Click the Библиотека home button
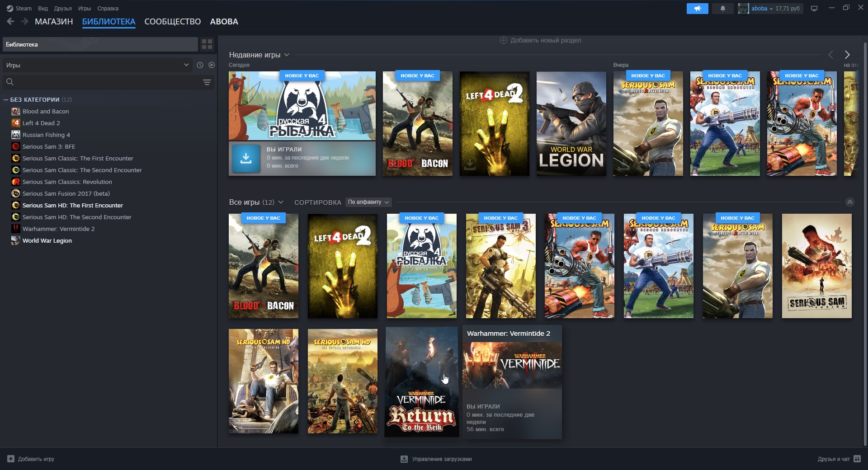Viewport: 868px width, 470px height. (100, 44)
